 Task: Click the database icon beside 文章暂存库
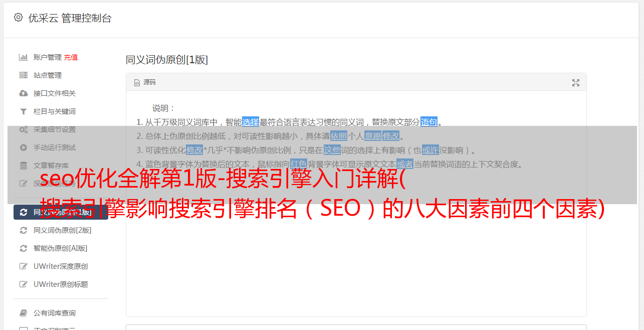[24, 166]
